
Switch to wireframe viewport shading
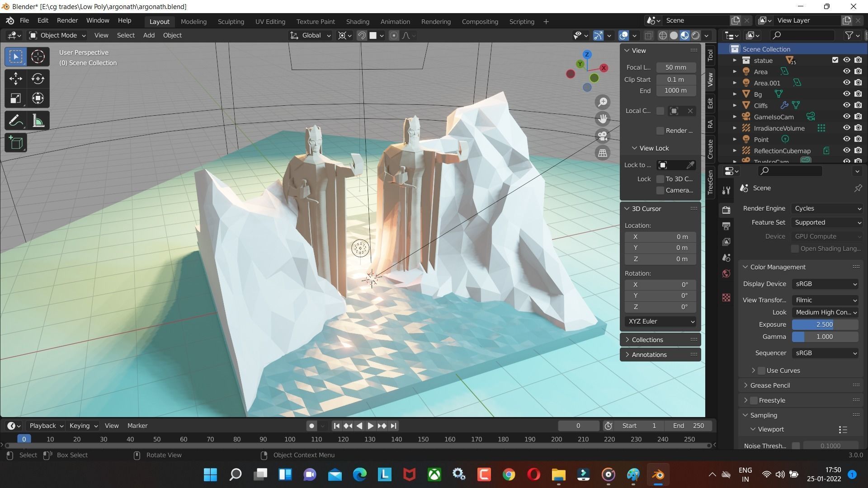coord(663,35)
